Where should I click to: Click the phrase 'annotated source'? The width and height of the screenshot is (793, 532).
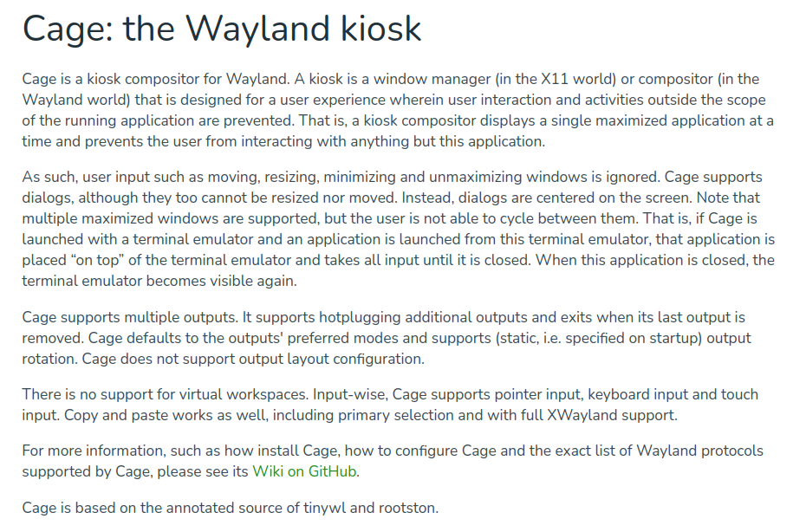tap(225, 508)
